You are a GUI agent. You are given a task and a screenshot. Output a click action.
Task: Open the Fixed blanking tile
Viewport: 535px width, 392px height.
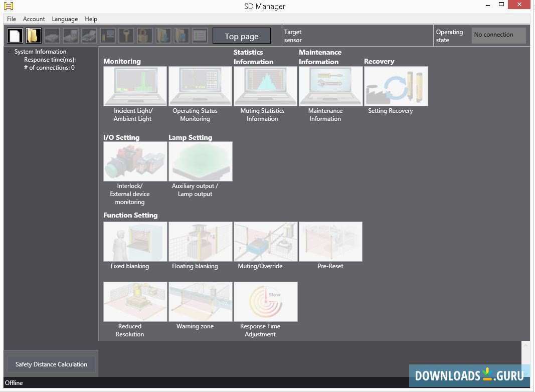135,242
